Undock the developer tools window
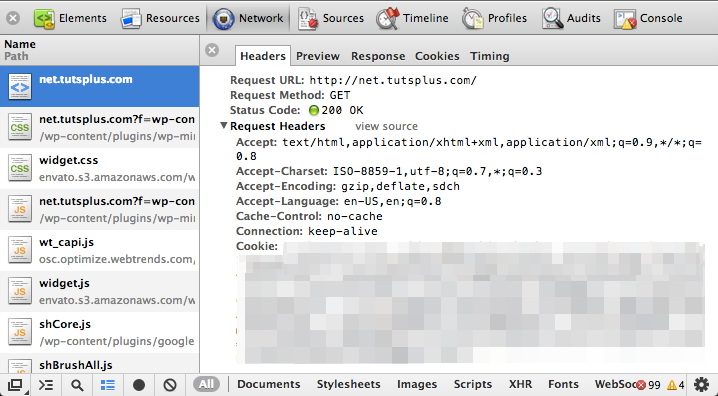This screenshot has height=396, width=718. [x=15, y=385]
